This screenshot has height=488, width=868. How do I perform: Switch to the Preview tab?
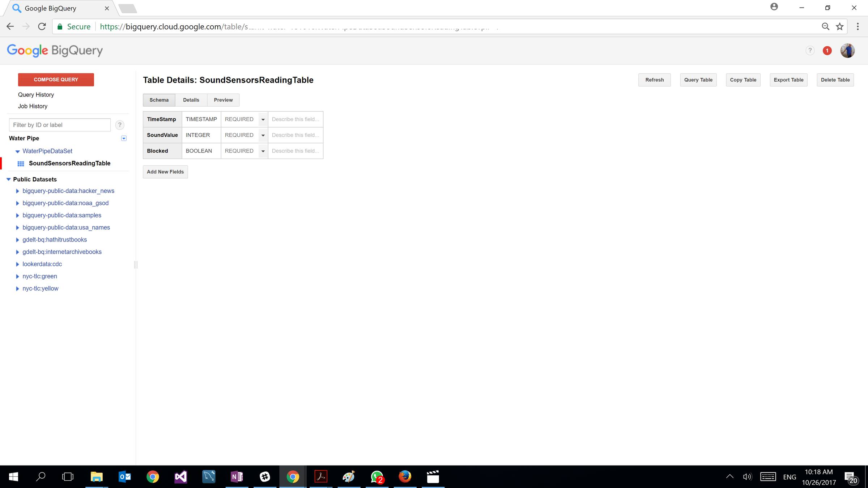pos(223,100)
